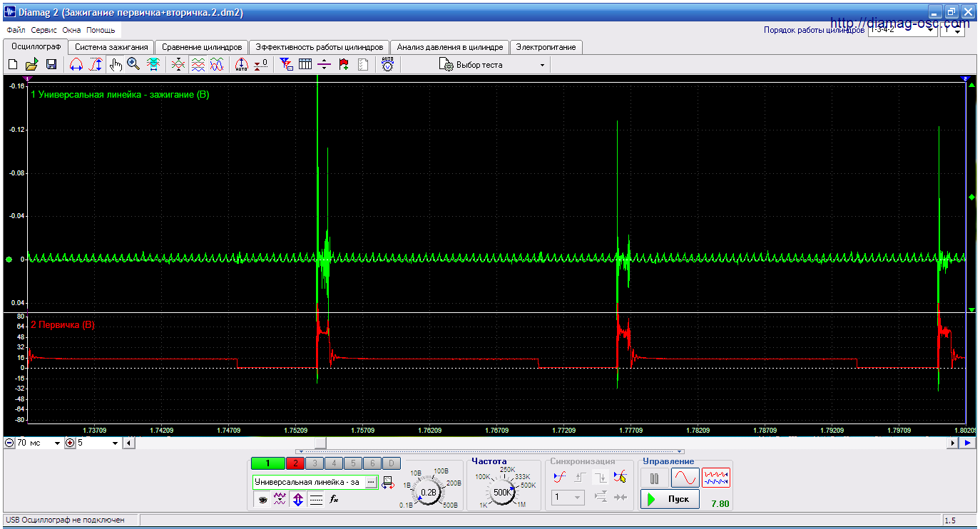This screenshot has height=529, width=980.
Task: Click the stacked wavy lines channel icon
Action: point(198,65)
